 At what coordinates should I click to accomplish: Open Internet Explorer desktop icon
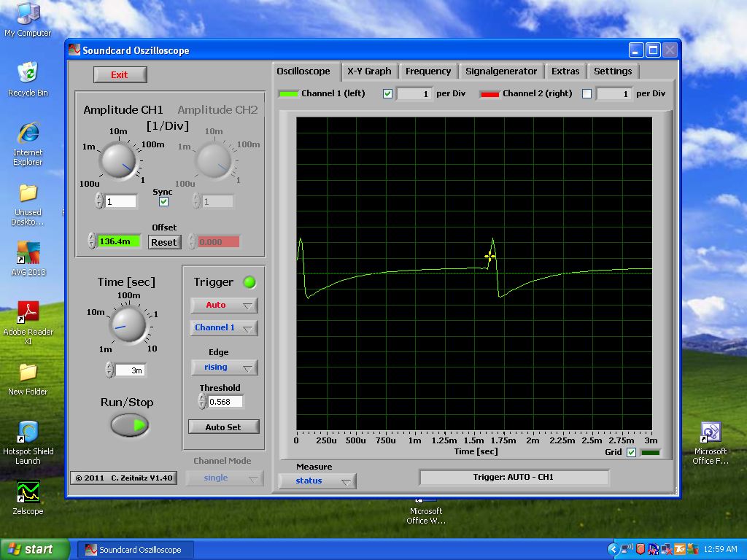(x=28, y=134)
